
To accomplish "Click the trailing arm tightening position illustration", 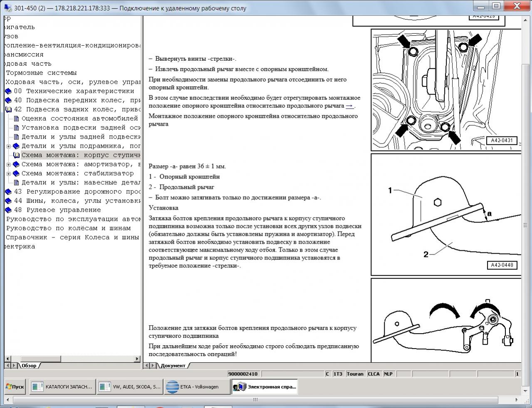I will pos(446,320).
